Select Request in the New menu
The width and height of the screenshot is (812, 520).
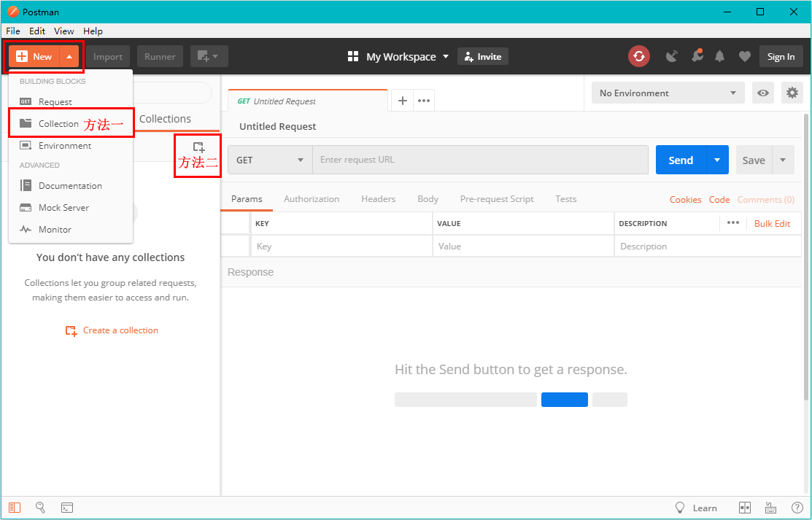click(71, 102)
